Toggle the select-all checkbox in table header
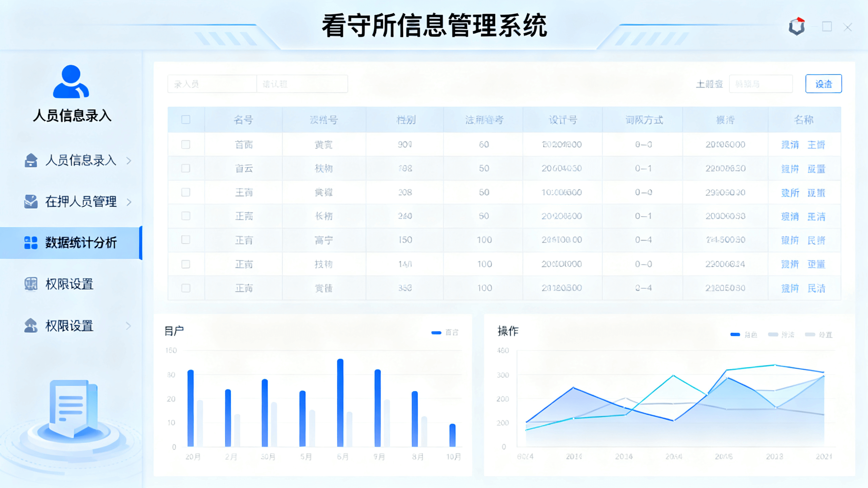The height and width of the screenshot is (488, 868). coord(186,120)
